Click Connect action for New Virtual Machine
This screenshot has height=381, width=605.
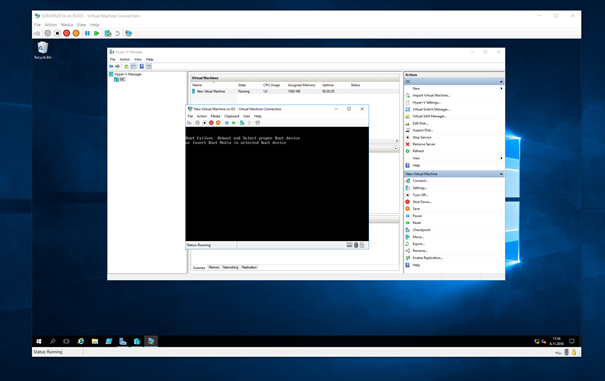pyautogui.click(x=420, y=181)
